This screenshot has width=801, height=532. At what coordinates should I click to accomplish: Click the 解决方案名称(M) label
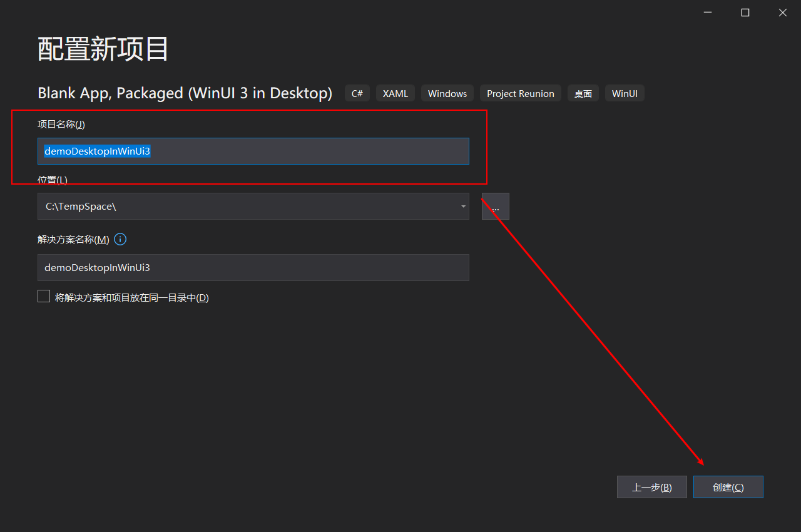click(73, 240)
